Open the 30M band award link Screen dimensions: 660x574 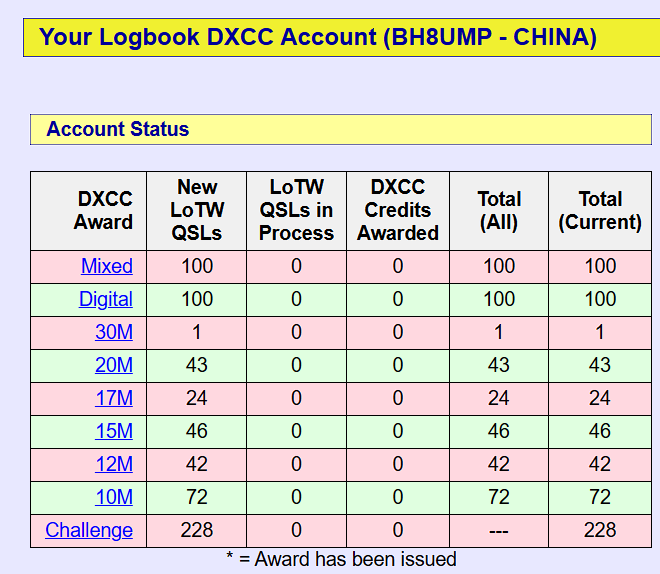tap(114, 332)
